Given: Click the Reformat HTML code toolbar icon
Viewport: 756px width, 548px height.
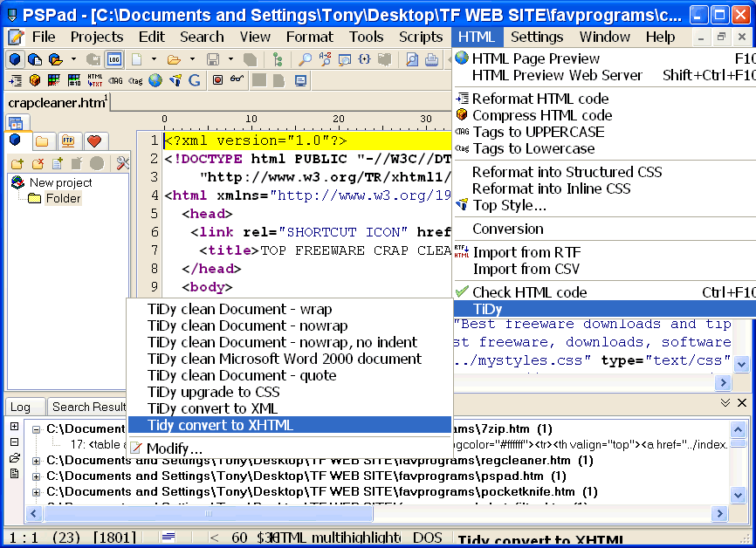Looking at the screenshot, I should coord(15,80).
